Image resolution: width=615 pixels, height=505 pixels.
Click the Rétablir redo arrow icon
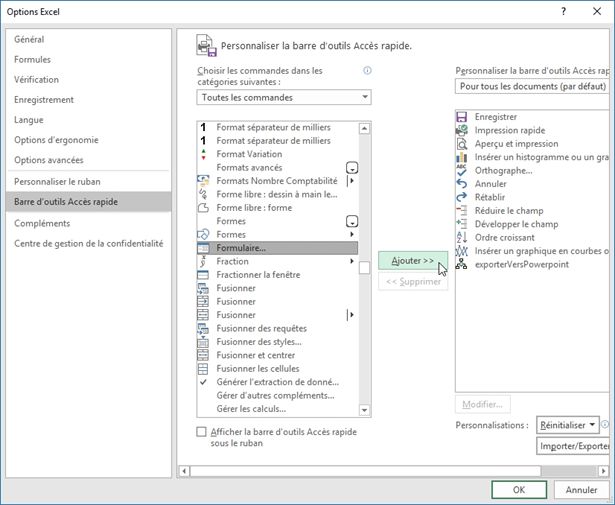click(462, 197)
